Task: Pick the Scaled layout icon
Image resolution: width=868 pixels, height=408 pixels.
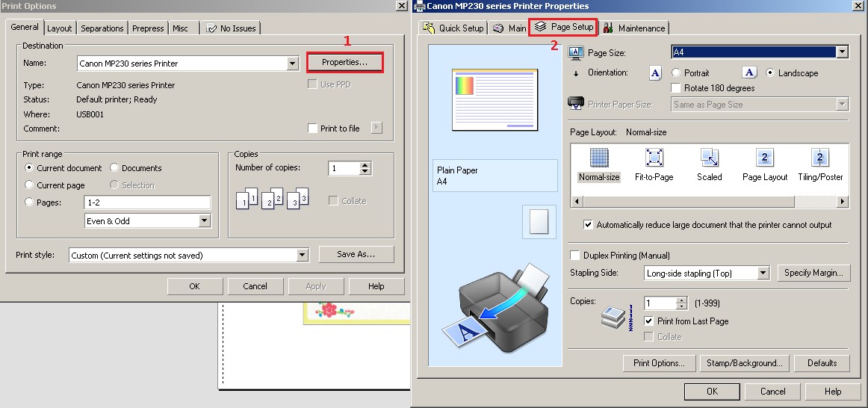Action: pyautogui.click(x=709, y=158)
